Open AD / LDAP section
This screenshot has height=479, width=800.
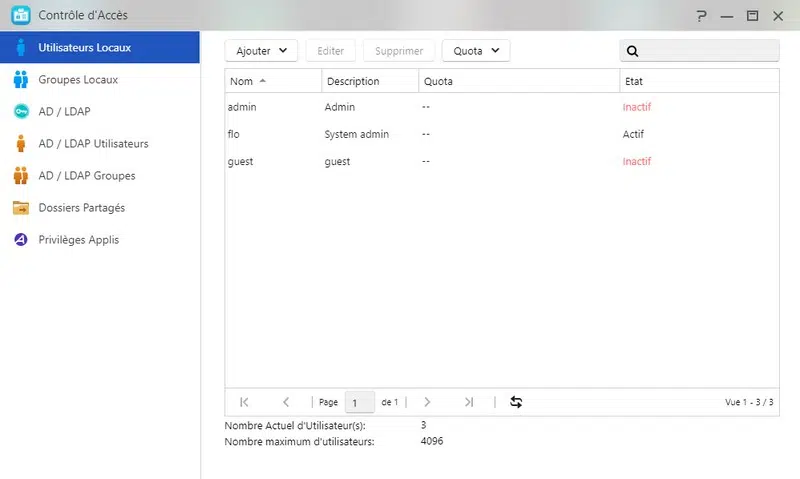[100, 111]
